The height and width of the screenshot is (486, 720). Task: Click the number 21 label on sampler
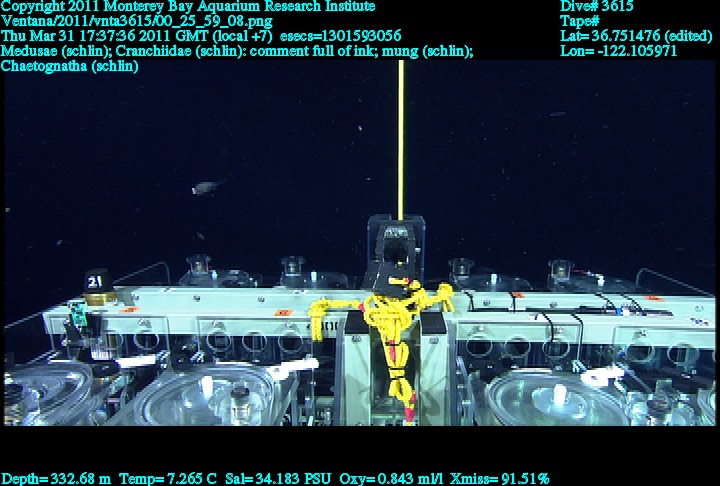tap(96, 283)
